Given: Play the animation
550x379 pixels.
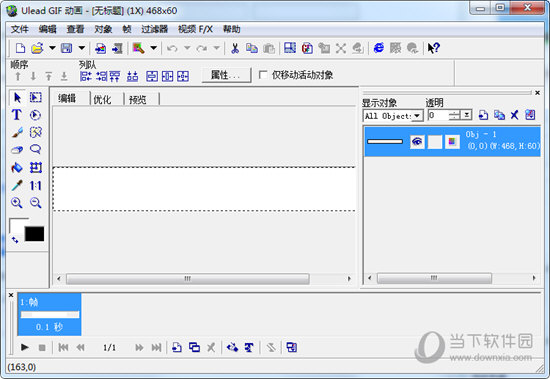Looking at the screenshot, I should [25, 347].
